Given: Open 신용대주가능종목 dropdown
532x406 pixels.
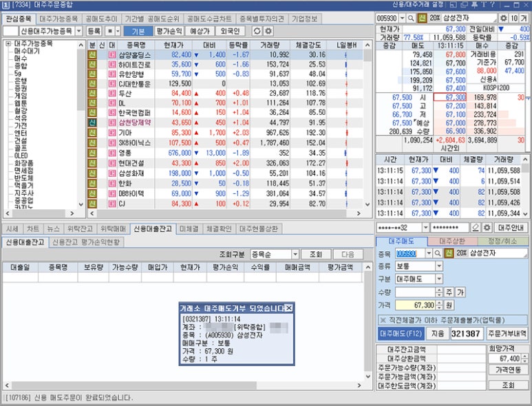Looking at the screenshot, I should pyautogui.click(x=79, y=31).
